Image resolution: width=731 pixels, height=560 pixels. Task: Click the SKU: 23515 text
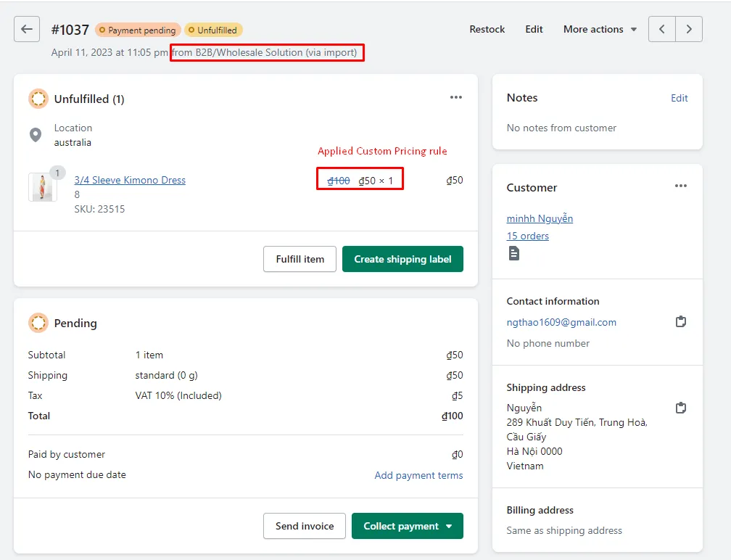coord(99,209)
